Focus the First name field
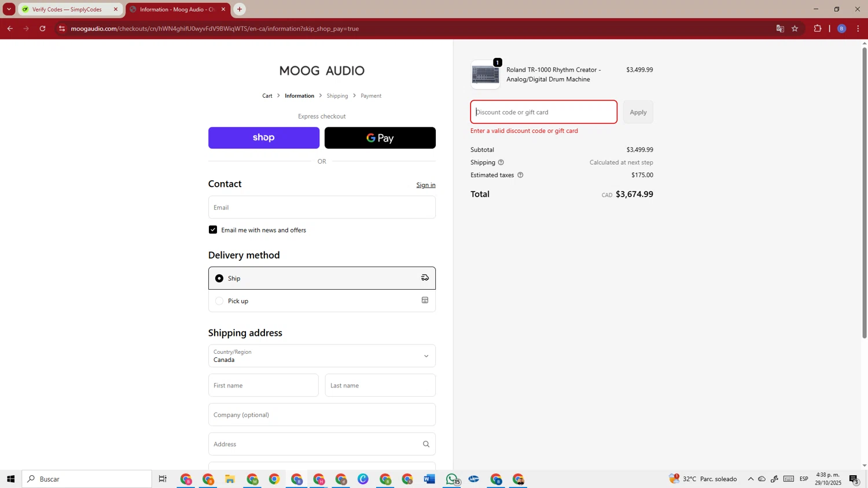Viewport: 868px width, 488px height. tap(263, 385)
